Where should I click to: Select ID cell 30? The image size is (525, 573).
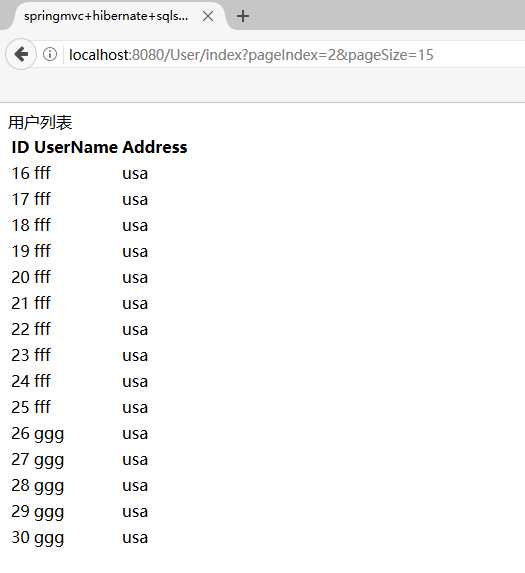coord(20,537)
